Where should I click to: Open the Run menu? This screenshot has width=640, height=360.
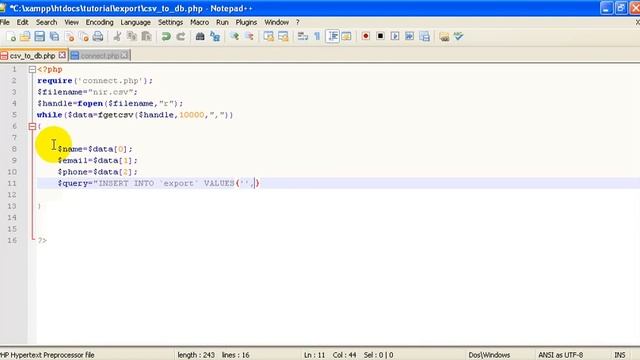222,22
